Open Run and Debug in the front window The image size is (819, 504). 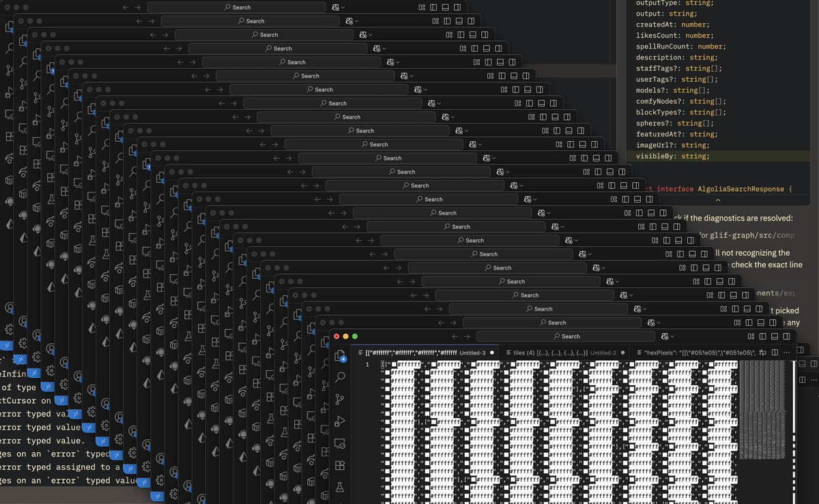(340, 421)
